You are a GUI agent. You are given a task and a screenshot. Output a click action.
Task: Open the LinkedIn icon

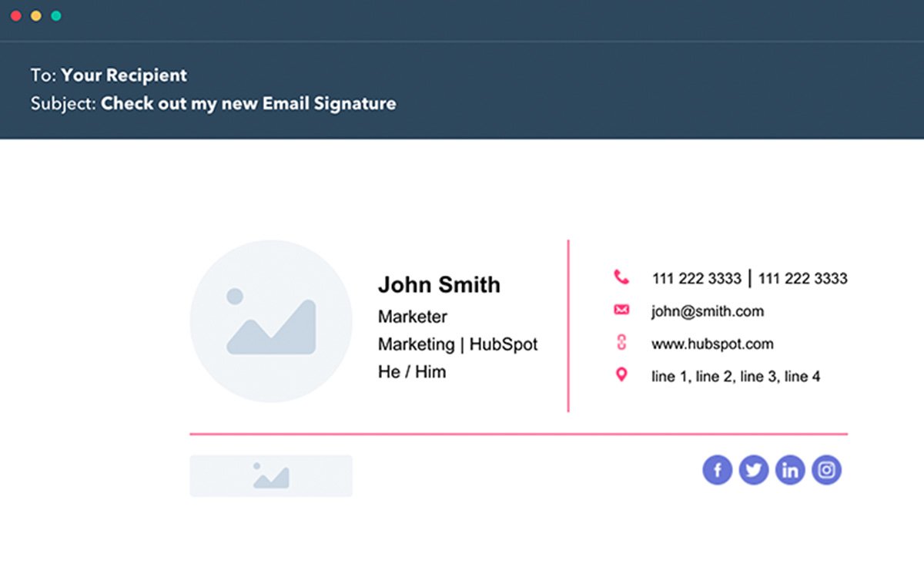click(789, 469)
